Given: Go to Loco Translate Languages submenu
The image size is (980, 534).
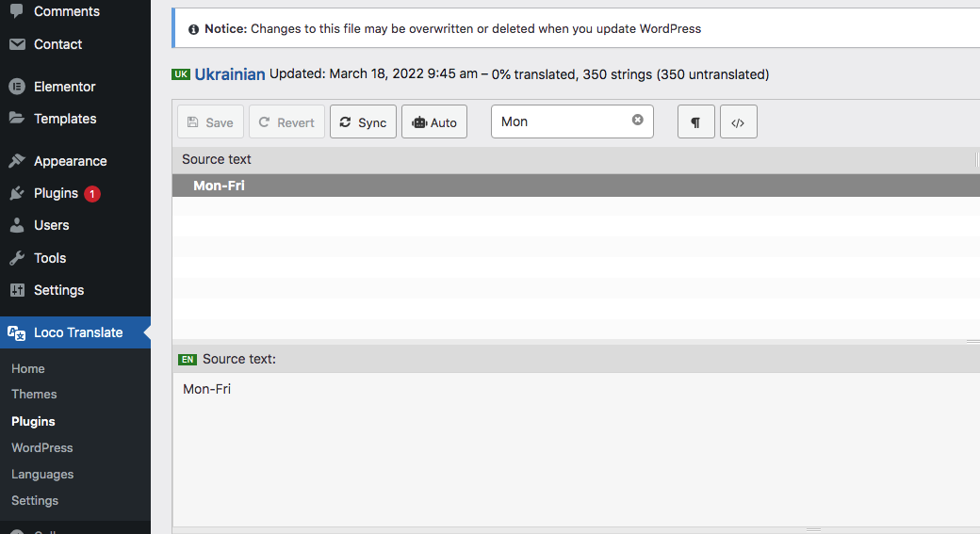Looking at the screenshot, I should click(42, 475).
